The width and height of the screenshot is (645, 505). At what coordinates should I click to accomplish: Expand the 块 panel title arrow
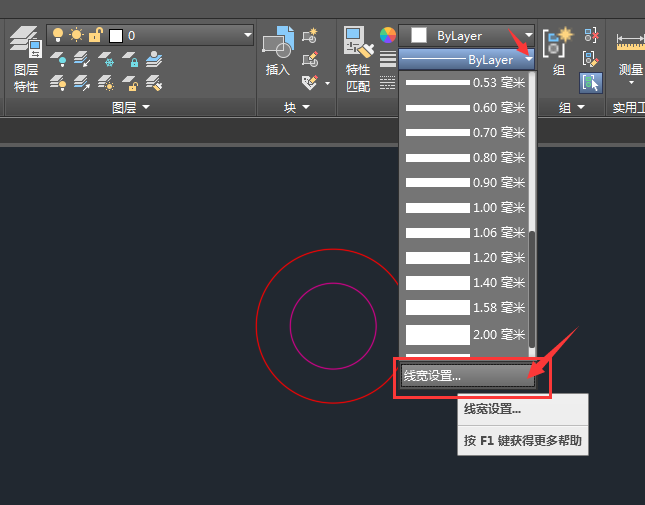pos(306,107)
